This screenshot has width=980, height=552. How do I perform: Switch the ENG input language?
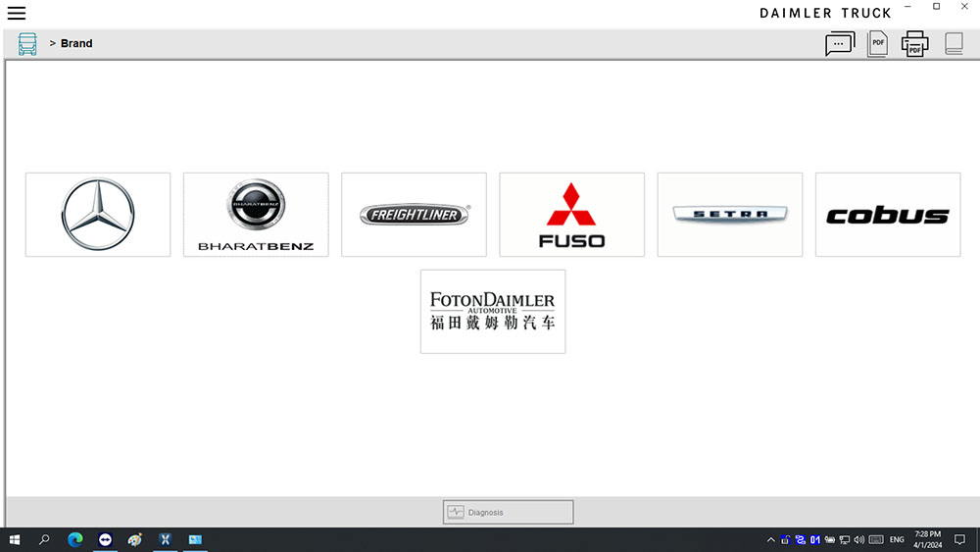pyautogui.click(x=897, y=539)
